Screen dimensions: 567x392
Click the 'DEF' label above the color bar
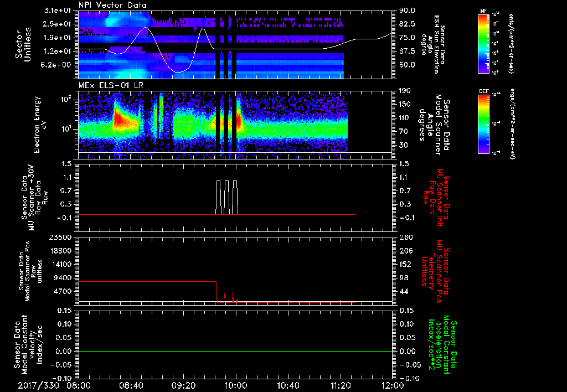[x=484, y=91]
